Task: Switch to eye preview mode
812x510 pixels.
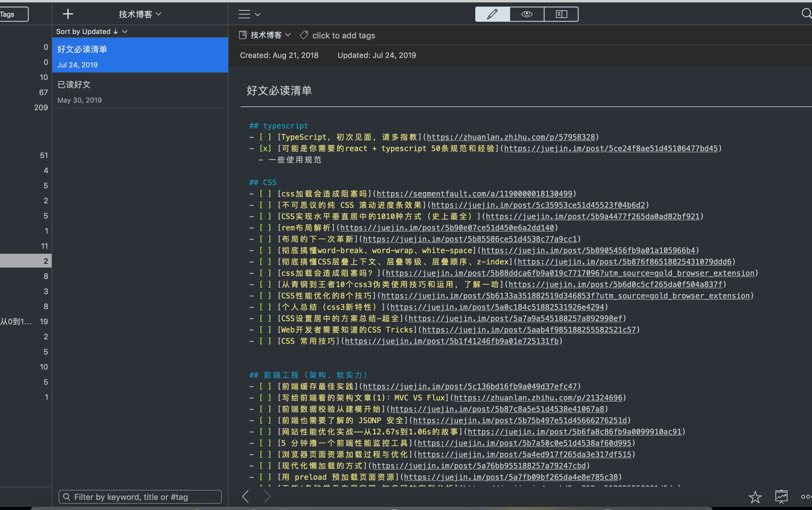Action: 527,14
